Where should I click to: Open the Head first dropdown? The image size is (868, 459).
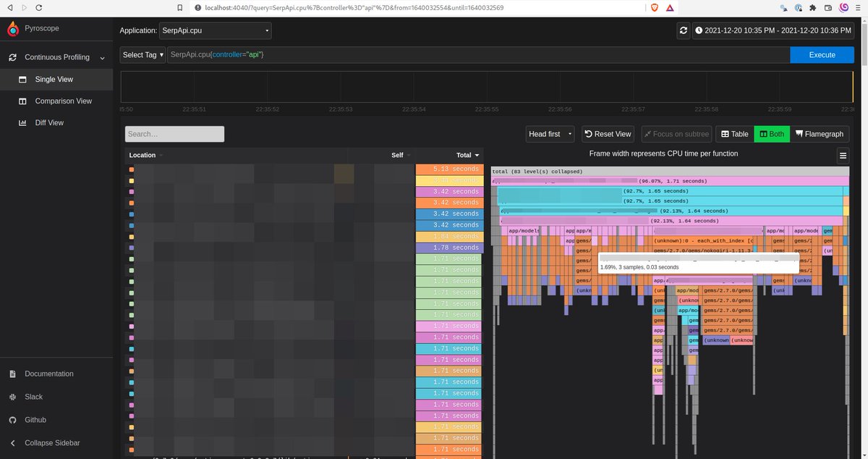click(550, 134)
